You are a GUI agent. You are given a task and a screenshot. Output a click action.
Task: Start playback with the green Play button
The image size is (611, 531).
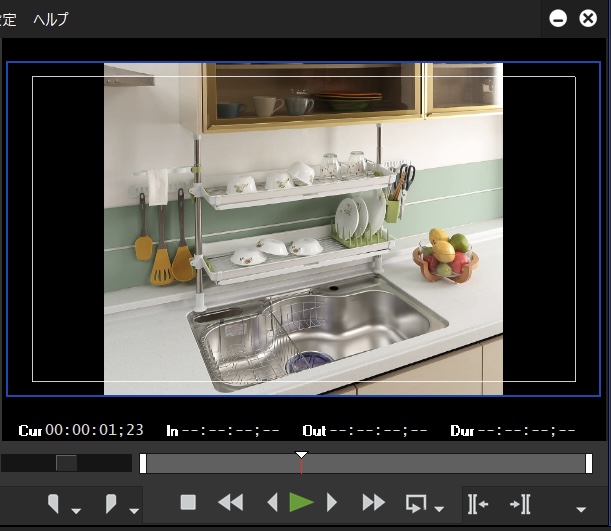coord(301,503)
